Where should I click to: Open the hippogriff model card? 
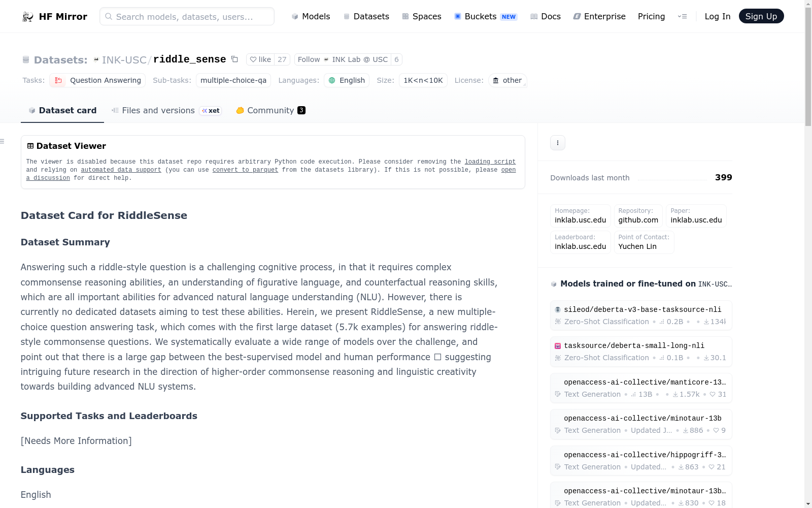click(x=641, y=461)
